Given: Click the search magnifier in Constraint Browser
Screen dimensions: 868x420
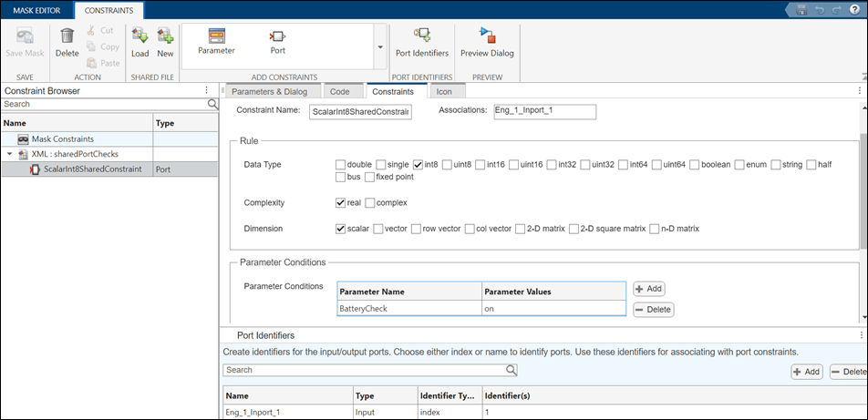Looking at the screenshot, I should (x=213, y=105).
